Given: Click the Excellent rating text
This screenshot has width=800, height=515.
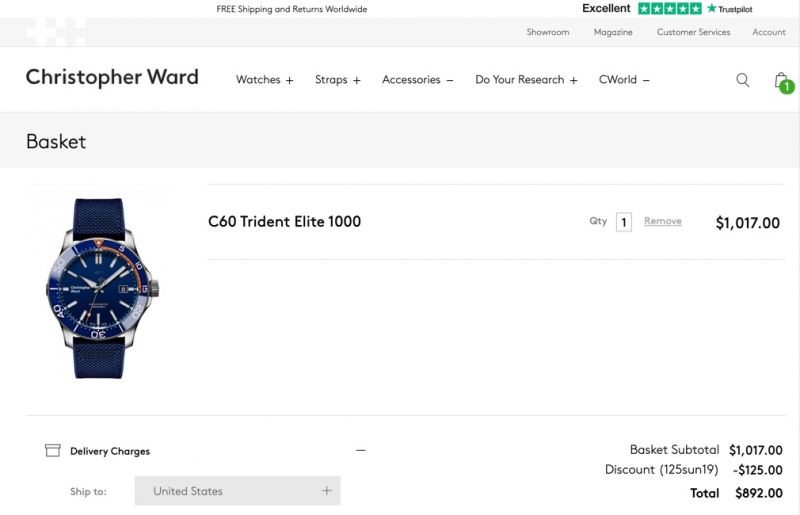Looking at the screenshot, I should click(606, 9).
